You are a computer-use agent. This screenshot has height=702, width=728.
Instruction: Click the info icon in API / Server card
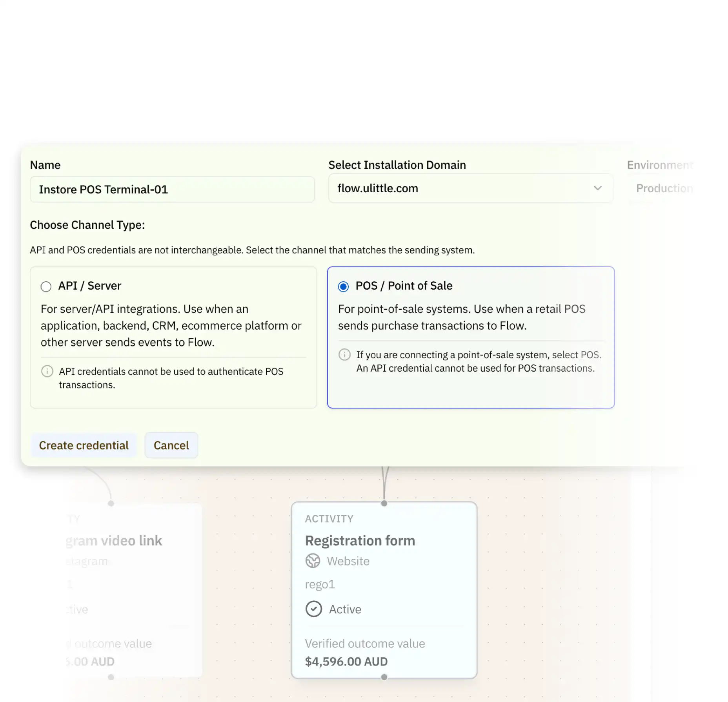click(x=47, y=371)
